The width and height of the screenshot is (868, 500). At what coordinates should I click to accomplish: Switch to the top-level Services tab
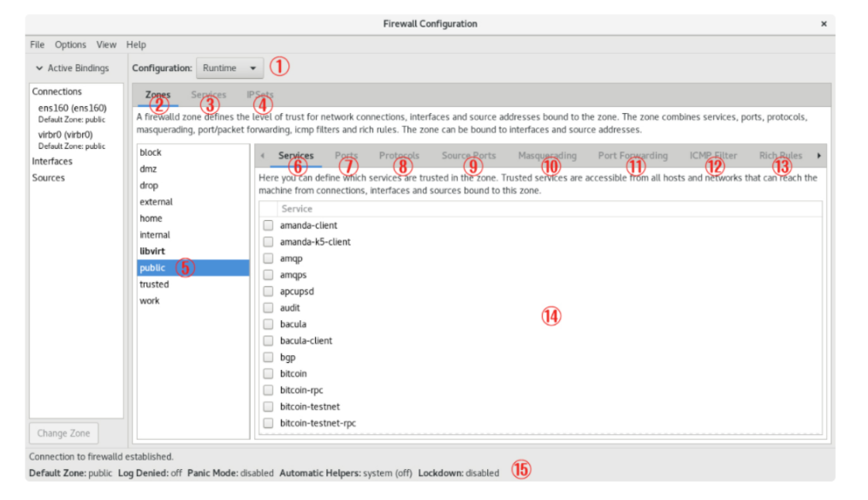click(209, 95)
